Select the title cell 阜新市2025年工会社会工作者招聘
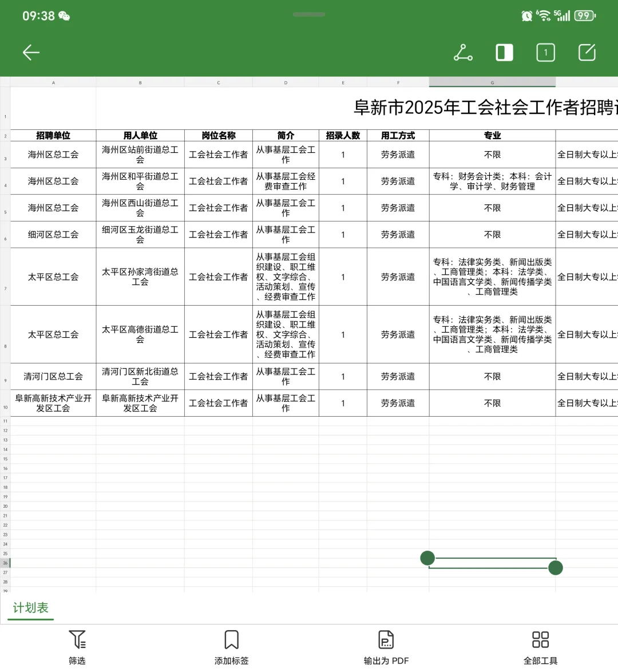This screenshot has height=672, width=618. (x=486, y=108)
